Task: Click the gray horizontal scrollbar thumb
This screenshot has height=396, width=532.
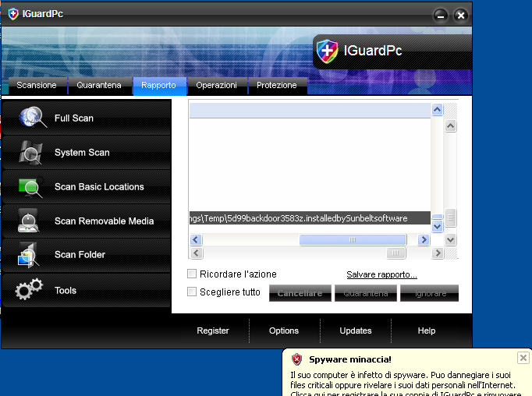Action: pyautogui.click(x=396, y=253)
